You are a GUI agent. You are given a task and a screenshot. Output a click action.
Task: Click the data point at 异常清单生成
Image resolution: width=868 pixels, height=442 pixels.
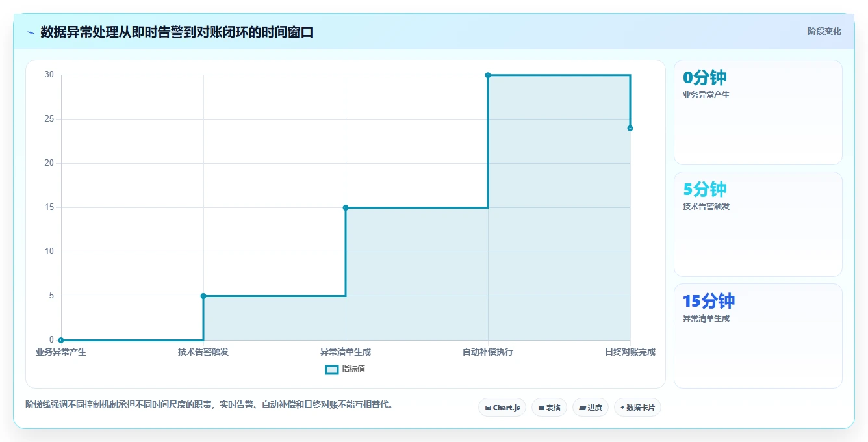pyautogui.click(x=346, y=208)
